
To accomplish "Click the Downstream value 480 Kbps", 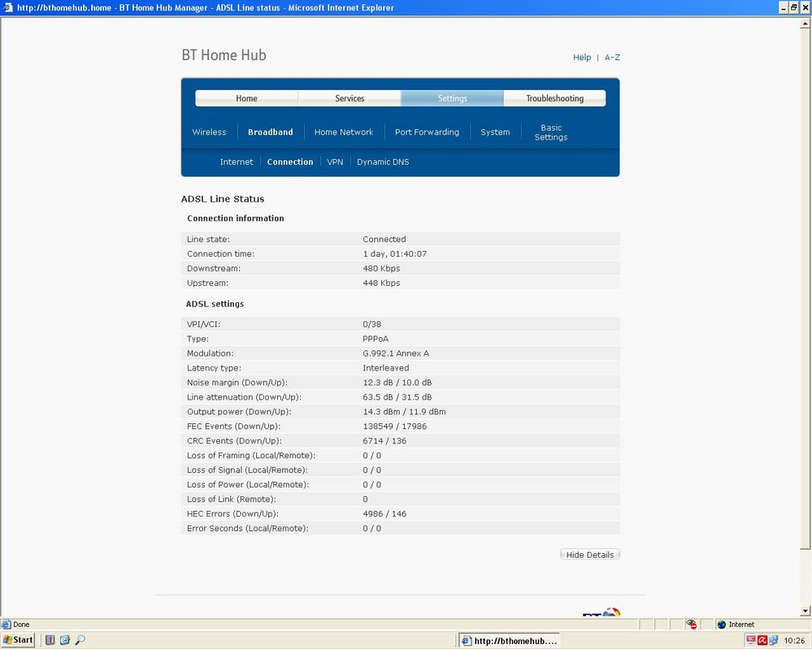I will tap(381, 268).
